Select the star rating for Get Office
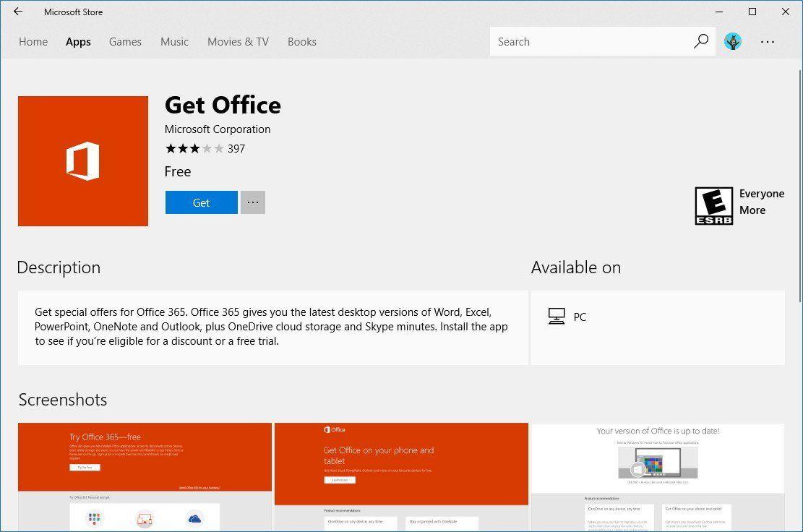Screen dimensions: 803x532 click(194, 148)
